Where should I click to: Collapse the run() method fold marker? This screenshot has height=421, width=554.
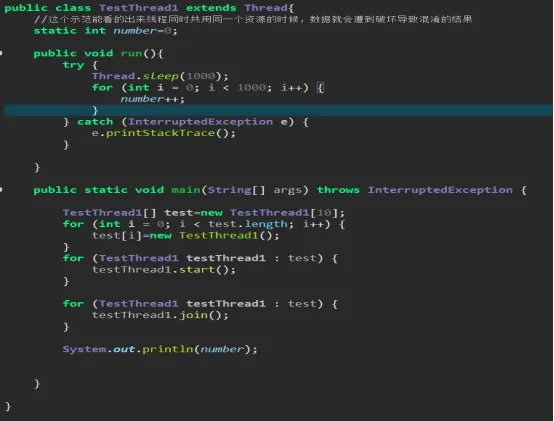click(x=1, y=53)
